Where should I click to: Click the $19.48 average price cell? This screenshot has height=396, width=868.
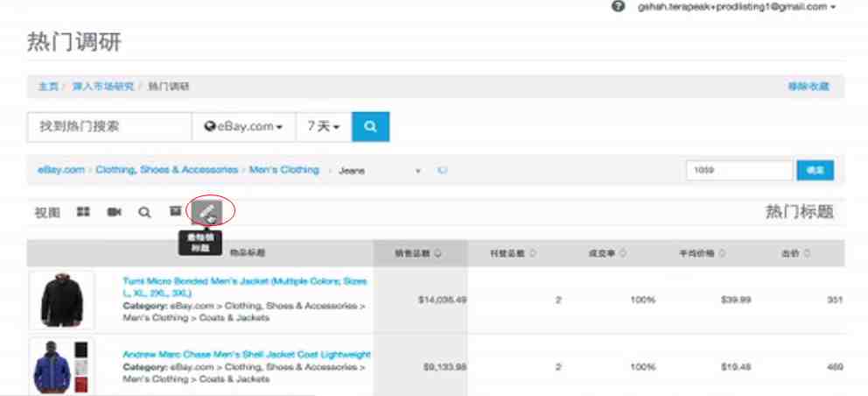coord(736,367)
